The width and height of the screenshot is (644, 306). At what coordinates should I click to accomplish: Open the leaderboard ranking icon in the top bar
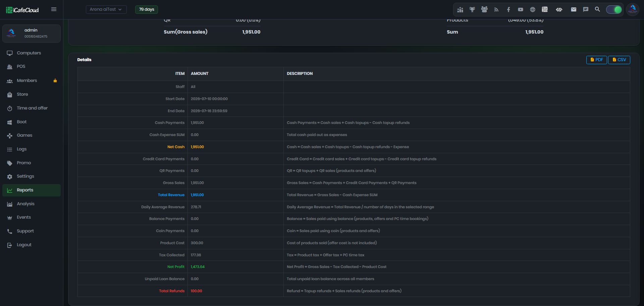click(x=460, y=10)
